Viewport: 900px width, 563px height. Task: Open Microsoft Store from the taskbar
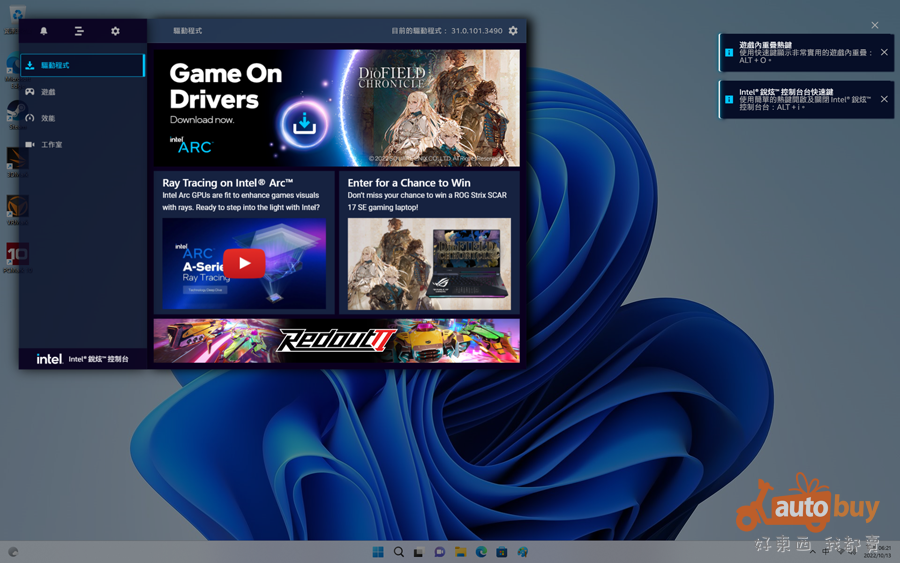tap(502, 552)
